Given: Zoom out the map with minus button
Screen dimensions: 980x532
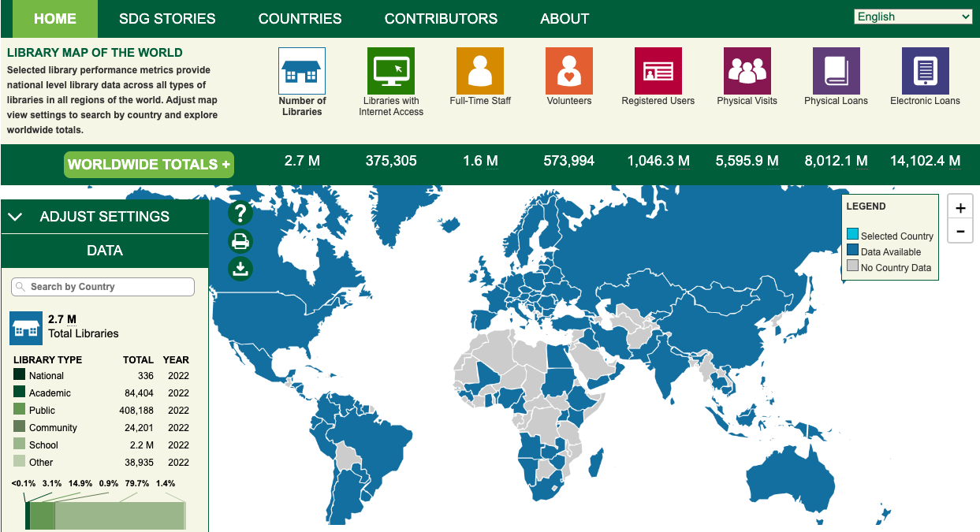Looking at the screenshot, I should [x=960, y=231].
